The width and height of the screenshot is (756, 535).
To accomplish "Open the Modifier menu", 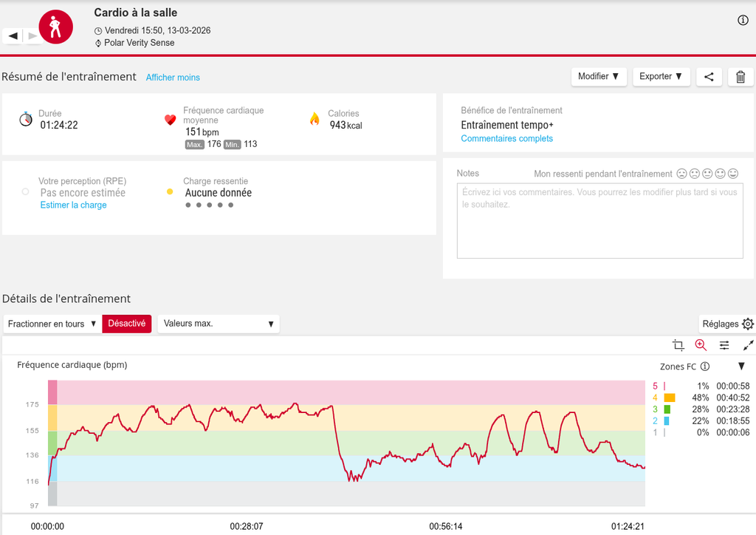I will click(x=599, y=77).
